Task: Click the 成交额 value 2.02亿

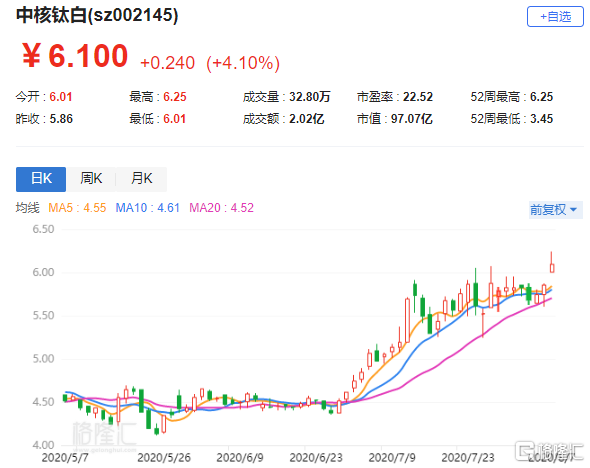Action: tap(306, 119)
